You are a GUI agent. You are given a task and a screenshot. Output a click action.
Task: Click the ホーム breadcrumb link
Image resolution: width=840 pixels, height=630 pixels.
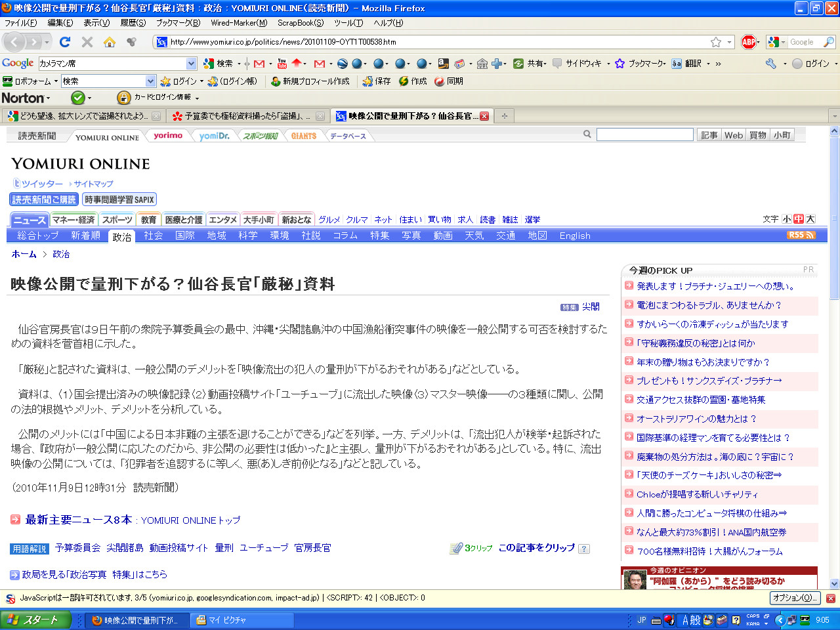tap(24, 254)
